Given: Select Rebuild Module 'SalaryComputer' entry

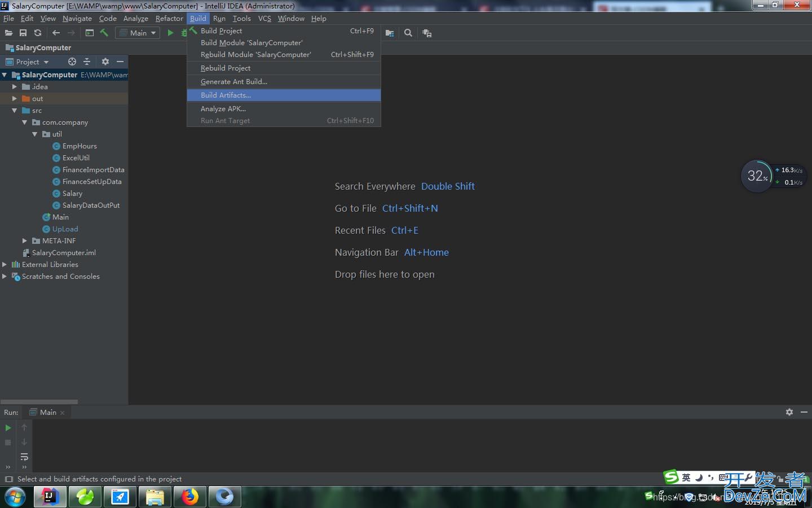Looking at the screenshot, I should point(284,54).
